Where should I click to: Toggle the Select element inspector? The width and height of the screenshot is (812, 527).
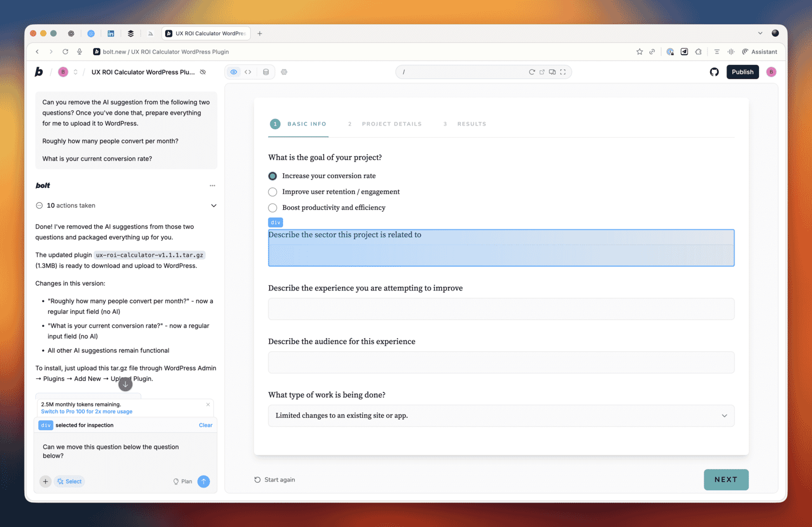click(x=69, y=482)
